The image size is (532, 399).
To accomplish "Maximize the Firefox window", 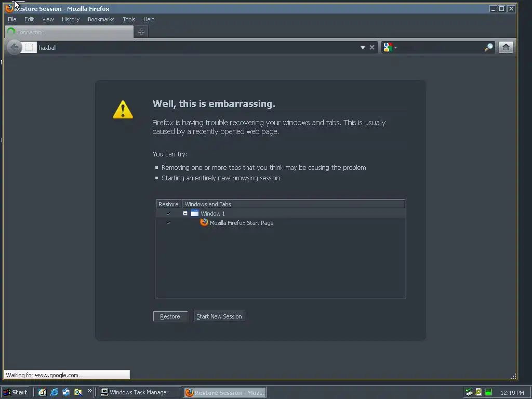I will 501,9.
